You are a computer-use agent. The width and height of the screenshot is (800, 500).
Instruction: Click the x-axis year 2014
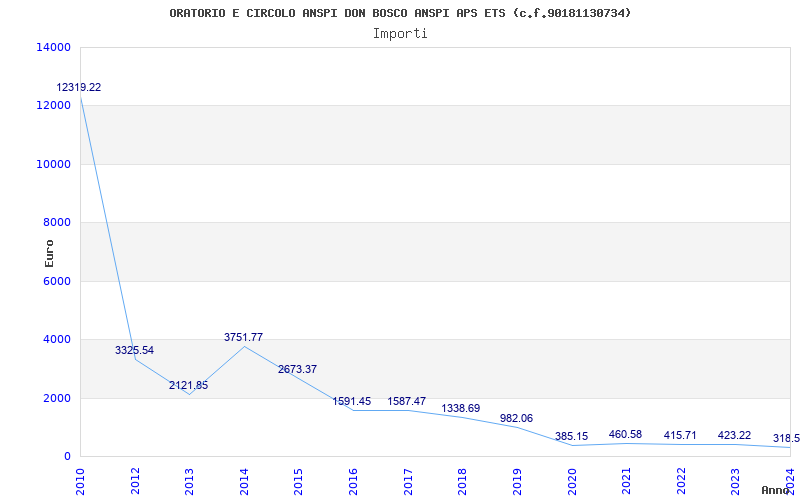pyautogui.click(x=244, y=482)
